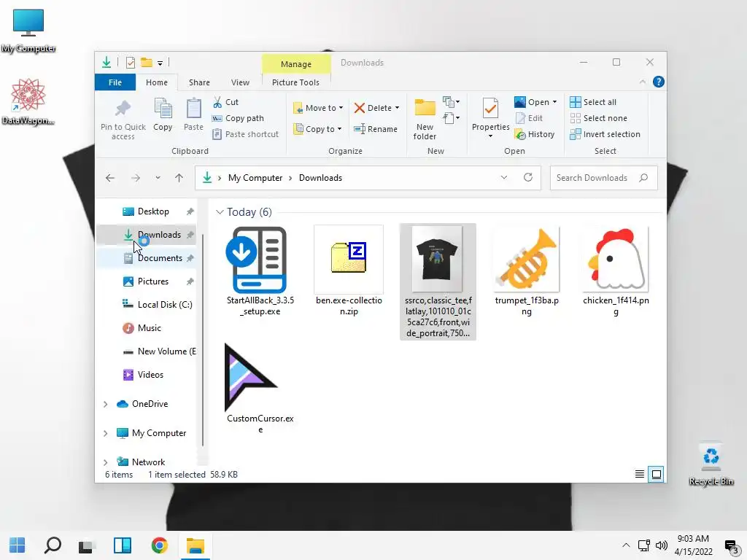The image size is (747, 560).
Task: Open Customize Quick Access Toolbar dropdown
Action: tap(160, 63)
